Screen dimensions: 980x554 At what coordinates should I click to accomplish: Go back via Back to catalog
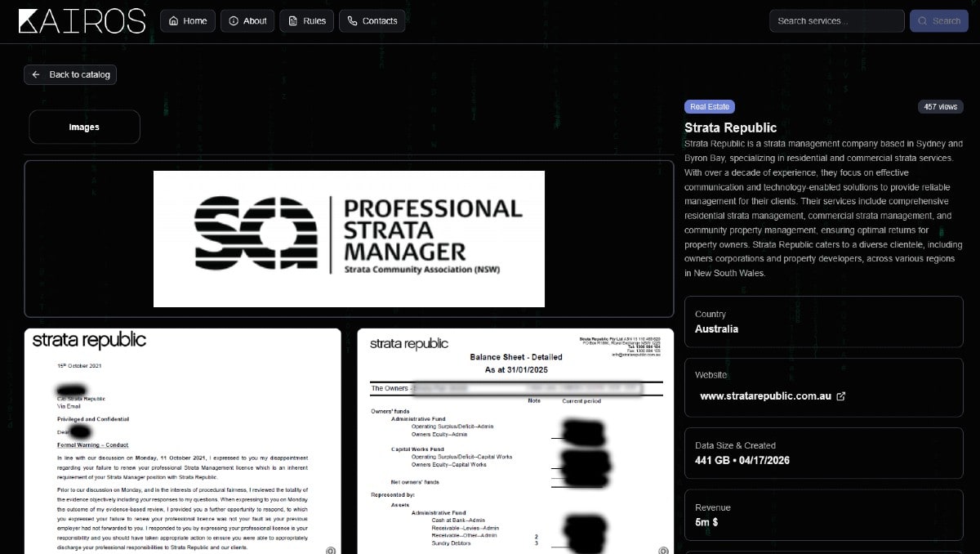(x=70, y=74)
